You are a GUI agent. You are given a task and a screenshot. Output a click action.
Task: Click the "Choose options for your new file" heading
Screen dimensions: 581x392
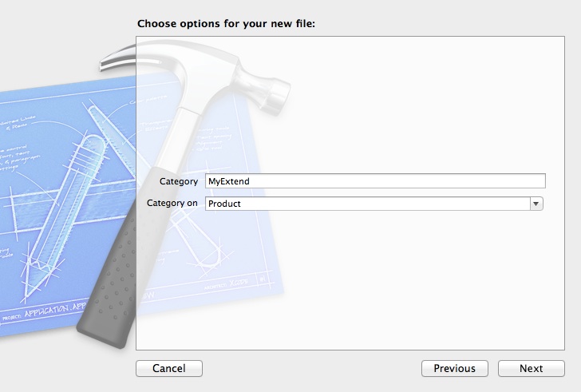coord(226,24)
